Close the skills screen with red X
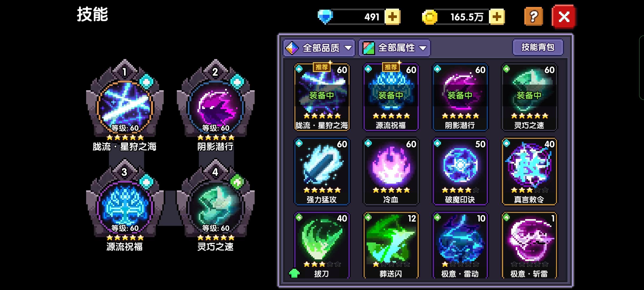This screenshot has height=290, width=644. (x=564, y=17)
